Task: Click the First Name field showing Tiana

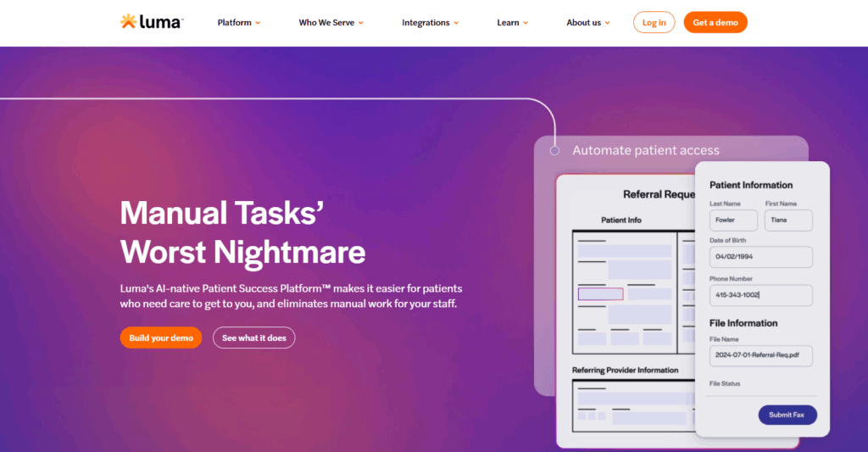Action: pyautogui.click(x=788, y=220)
